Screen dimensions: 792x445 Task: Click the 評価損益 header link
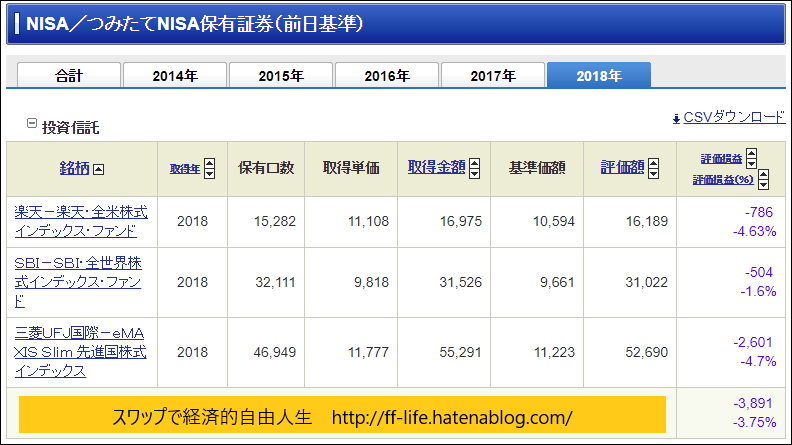click(721, 159)
